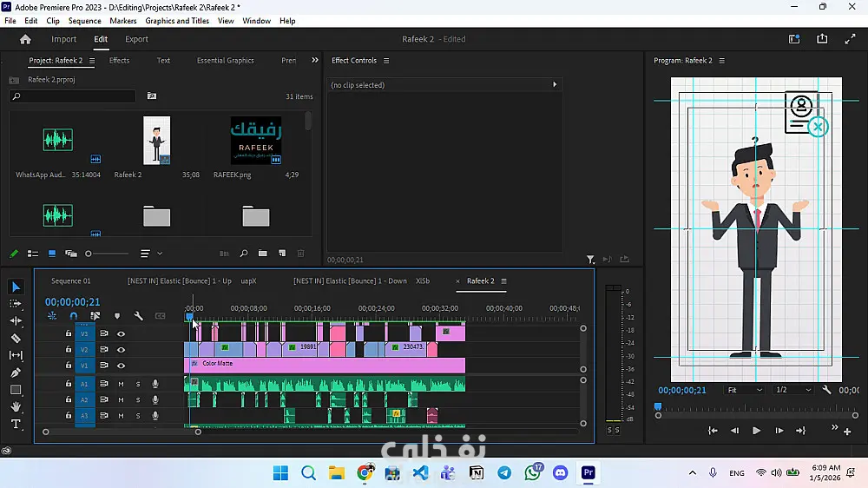
Task: Play the program monitor
Action: tap(756, 431)
